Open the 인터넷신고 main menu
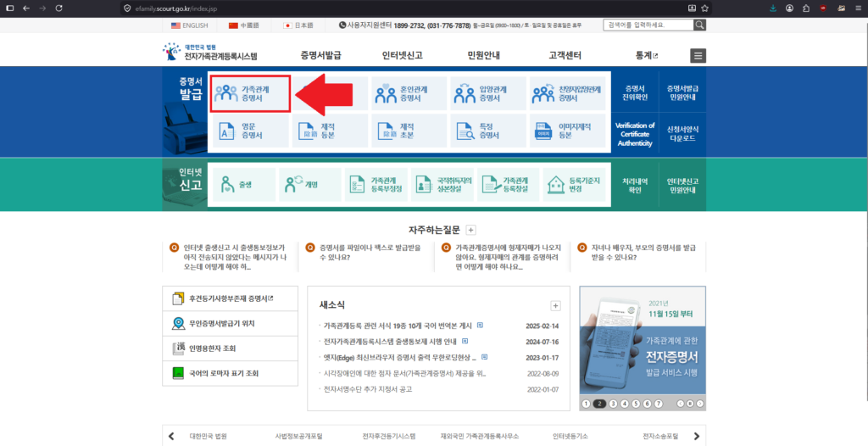This screenshot has width=868, height=446. coord(403,55)
